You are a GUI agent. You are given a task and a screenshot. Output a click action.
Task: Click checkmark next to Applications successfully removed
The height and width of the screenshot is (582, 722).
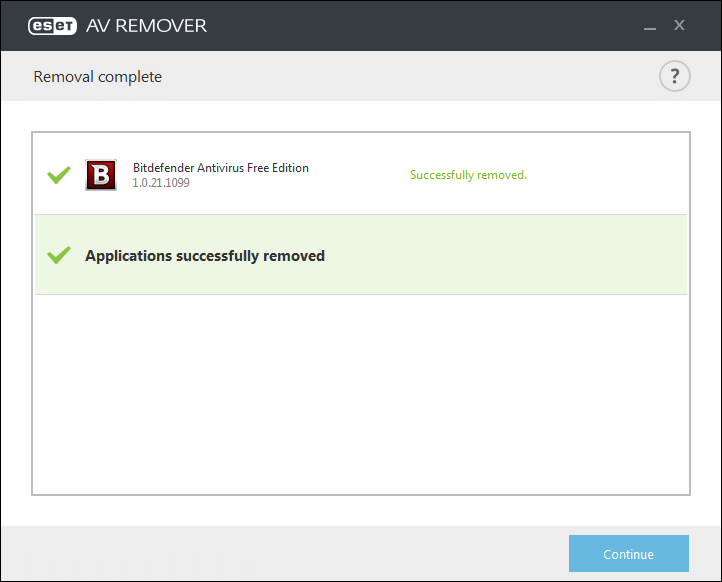pyautogui.click(x=59, y=255)
